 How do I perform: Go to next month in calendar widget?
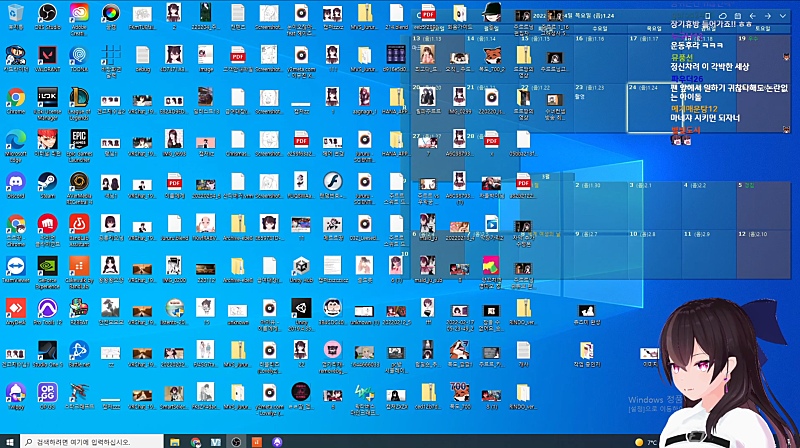tap(767, 16)
